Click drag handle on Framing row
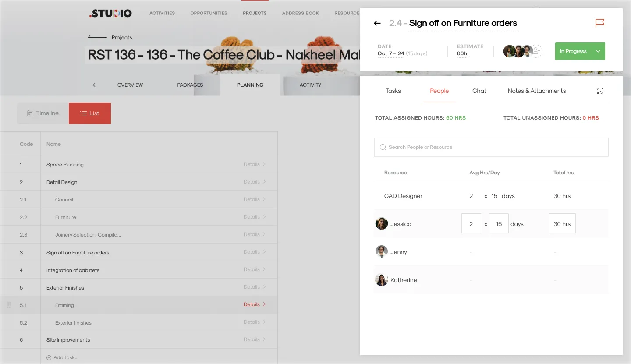The height and width of the screenshot is (364, 631). [x=9, y=305]
